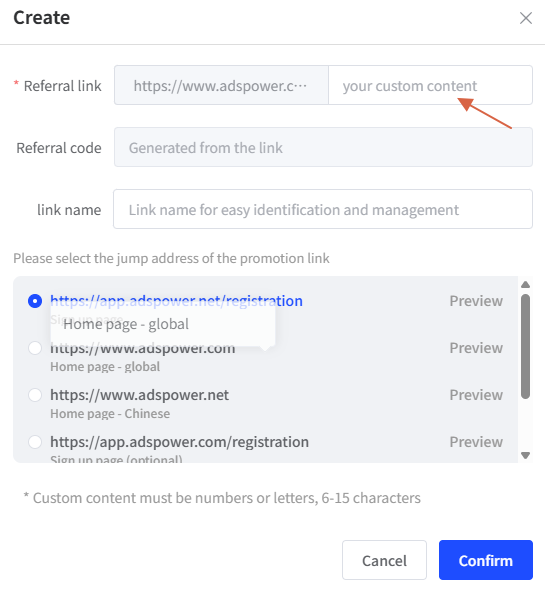This screenshot has height=594, width=545.
Task: Select the app.adspower.net/registration radio option
Action: (35, 301)
